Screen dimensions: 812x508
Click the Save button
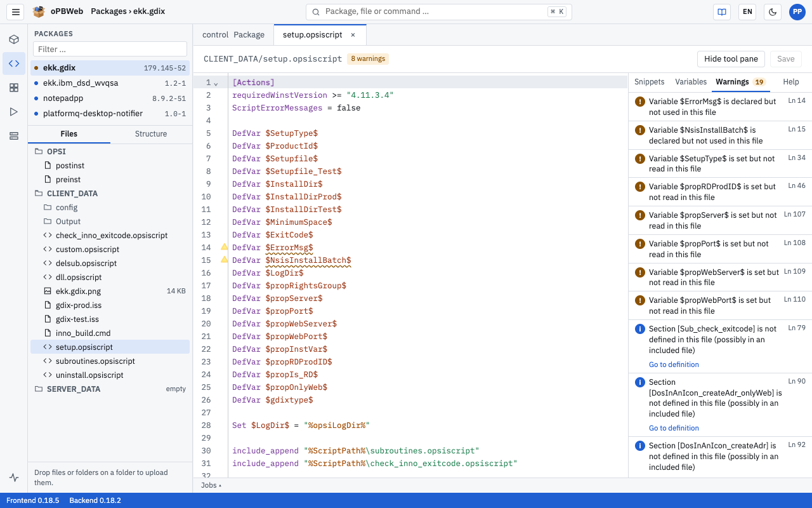pos(786,59)
